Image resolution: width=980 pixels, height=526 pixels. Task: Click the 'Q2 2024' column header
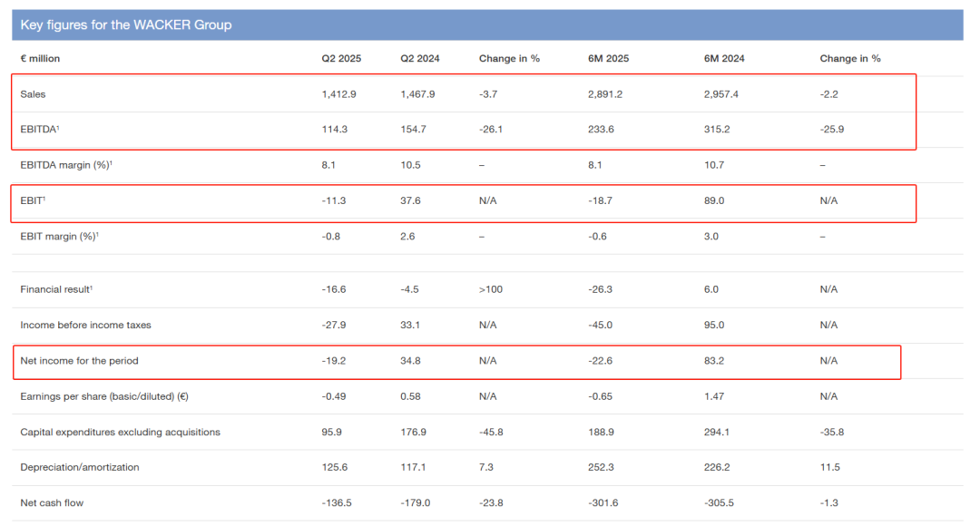420,58
